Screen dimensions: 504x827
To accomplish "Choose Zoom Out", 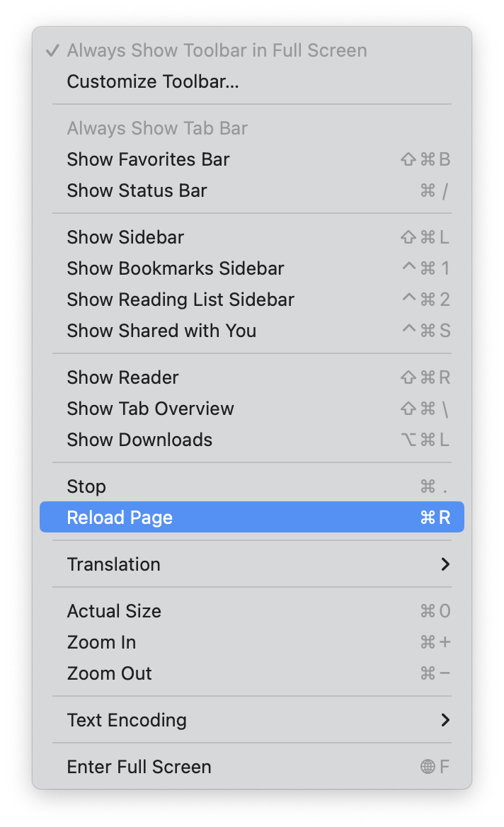I will click(x=109, y=674).
